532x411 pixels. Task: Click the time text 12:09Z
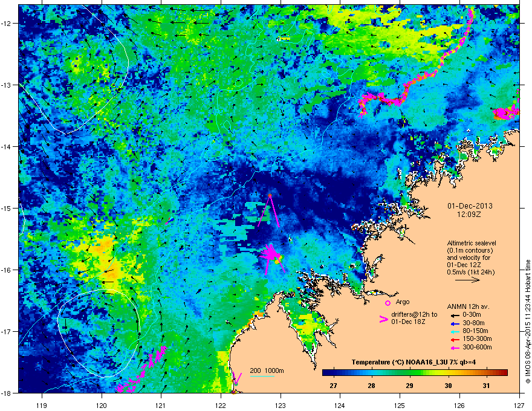click(x=469, y=215)
